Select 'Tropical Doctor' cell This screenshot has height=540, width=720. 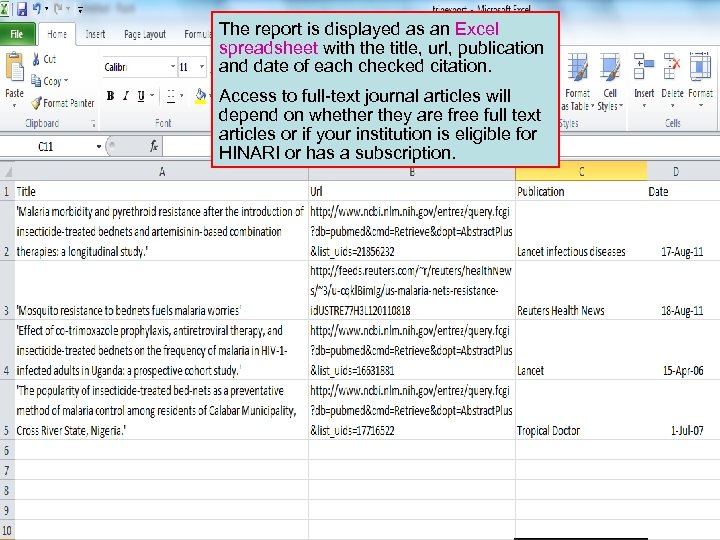pos(581,410)
